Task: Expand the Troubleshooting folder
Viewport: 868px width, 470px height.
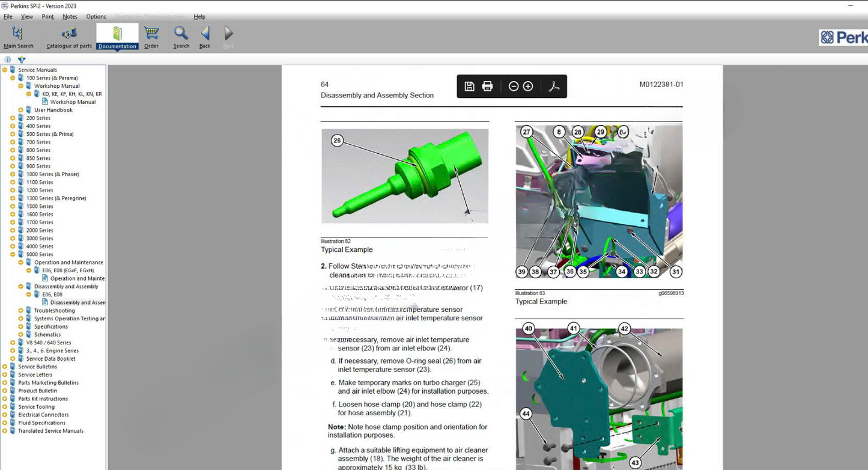Action: click(x=20, y=311)
